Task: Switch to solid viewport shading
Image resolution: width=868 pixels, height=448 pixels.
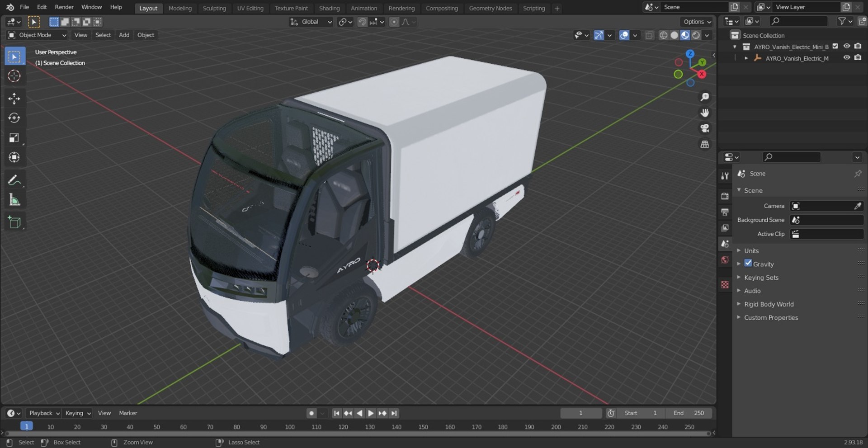Action: pyautogui.click(x=674, y=35)
